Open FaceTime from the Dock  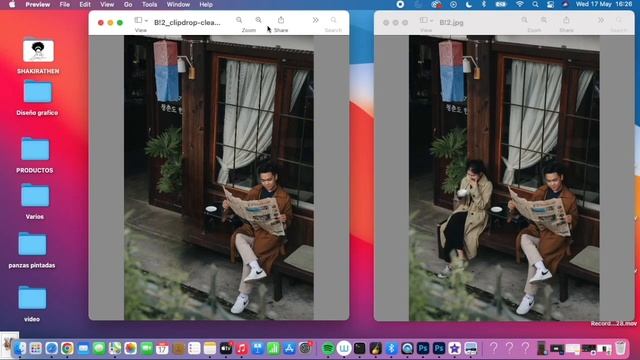coord(147,348)
